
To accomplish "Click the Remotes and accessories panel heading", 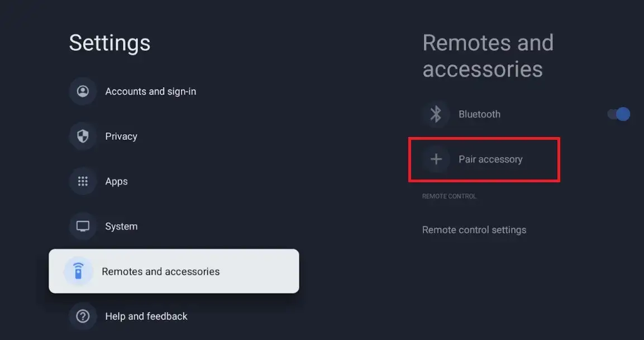I will point(488,55).
